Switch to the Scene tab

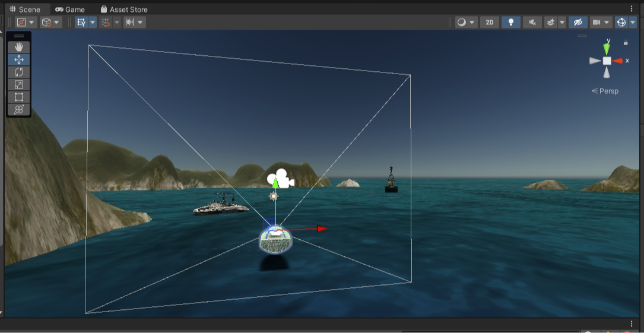(25, 9)
